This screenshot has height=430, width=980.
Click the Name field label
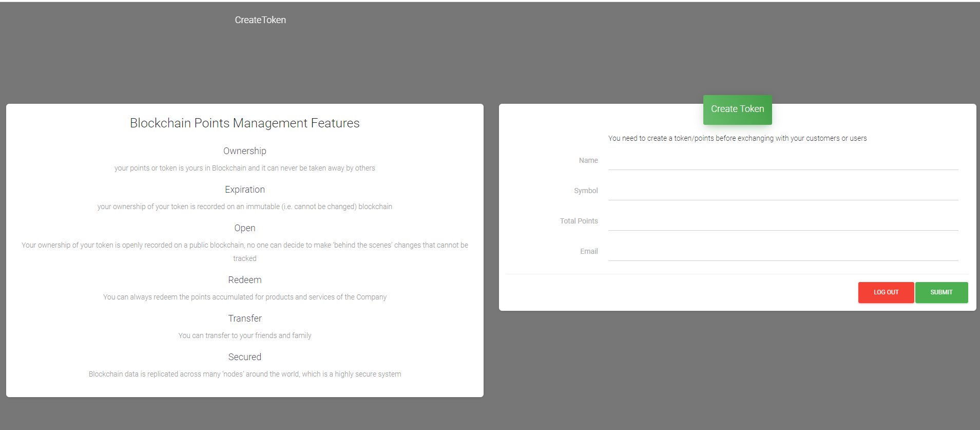pos(588,161)
